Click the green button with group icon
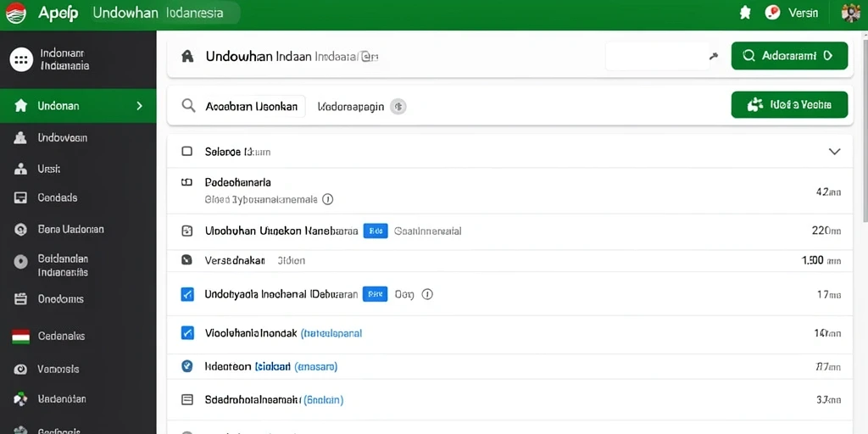 (789, 104)
